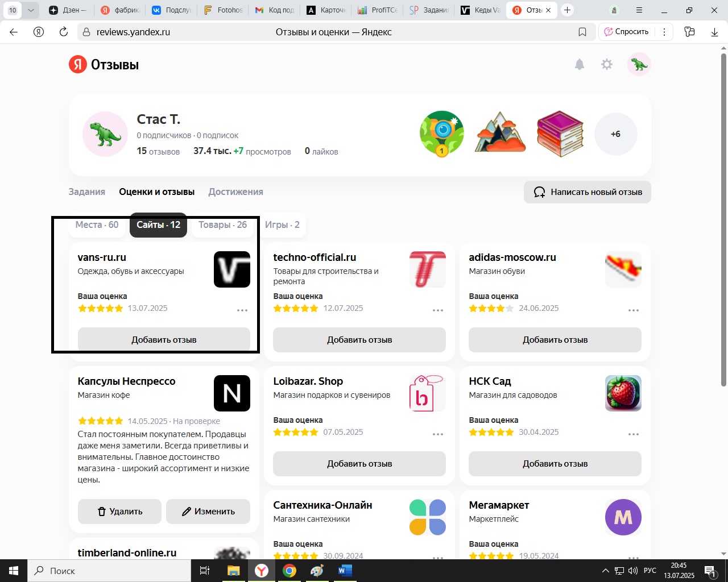Click the browser back arrow

click(x=14, y=32)
